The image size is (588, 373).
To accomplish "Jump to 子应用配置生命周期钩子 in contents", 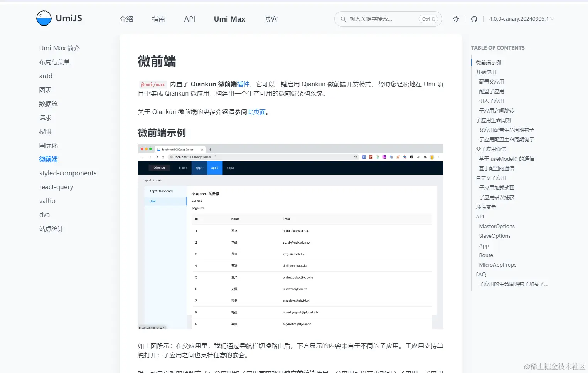I will point(506,139).
